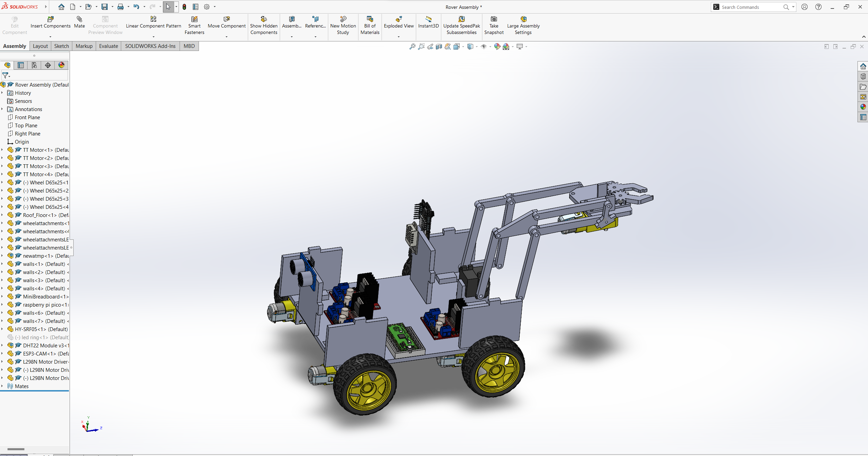Click the Rebuild traffic light icon

pos(184,7)
